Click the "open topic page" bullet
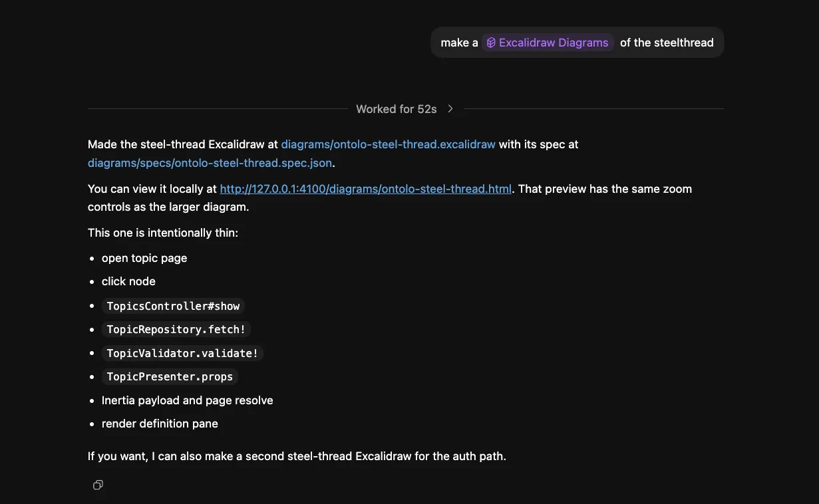 click(144, 258)
